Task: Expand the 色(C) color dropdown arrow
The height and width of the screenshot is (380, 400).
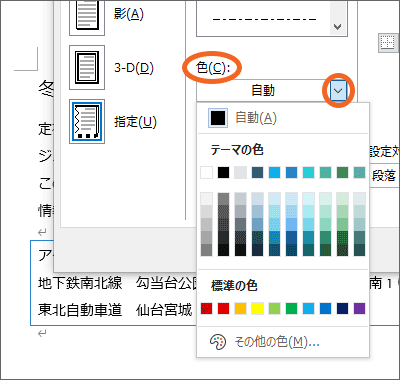Action: [x=338, y=91]
